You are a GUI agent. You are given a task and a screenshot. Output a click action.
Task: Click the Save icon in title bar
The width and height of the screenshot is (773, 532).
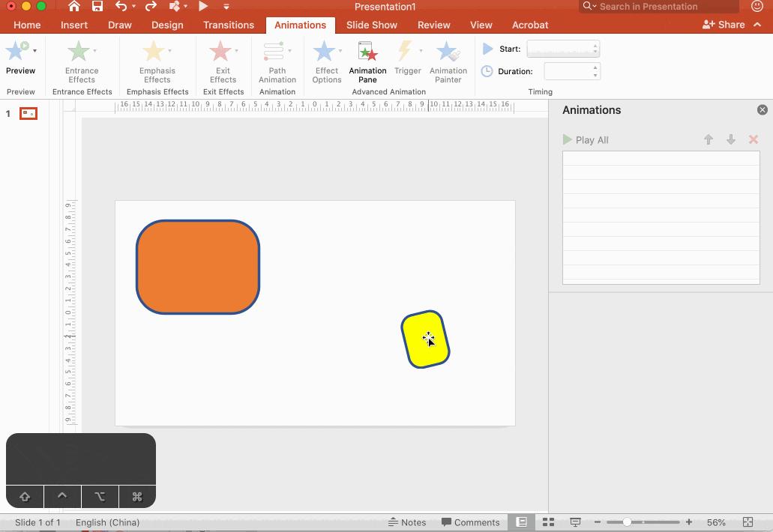[97, 7]
